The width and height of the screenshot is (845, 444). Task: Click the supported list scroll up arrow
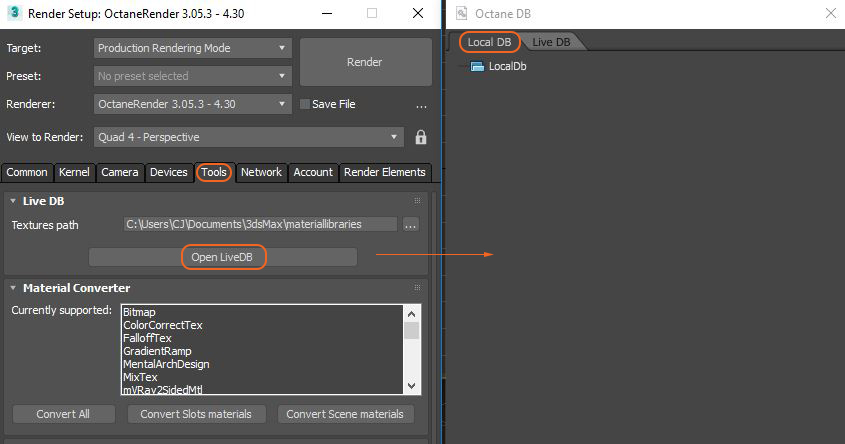point(412,314)
